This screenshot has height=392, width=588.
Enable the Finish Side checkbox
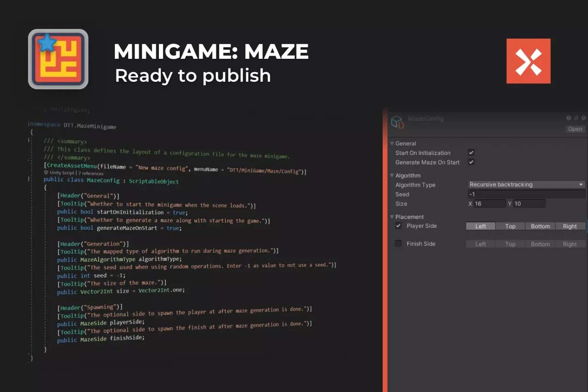[x=398, y=244]
